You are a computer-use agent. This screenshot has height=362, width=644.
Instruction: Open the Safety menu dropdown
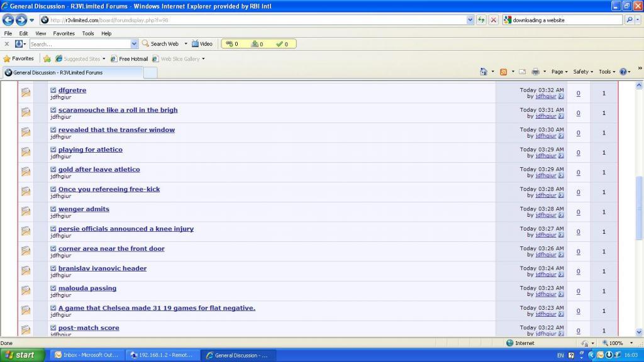pyautogui.click(x=583, y=72)
